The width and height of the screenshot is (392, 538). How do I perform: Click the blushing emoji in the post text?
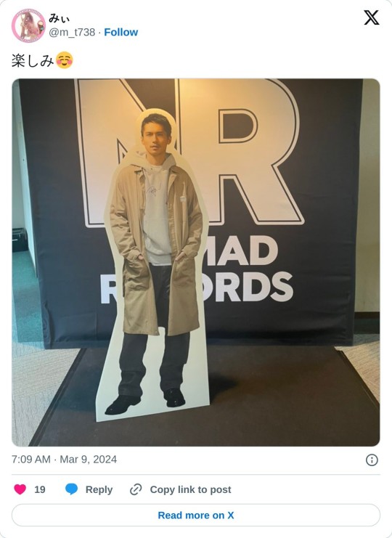click(64, 60)
